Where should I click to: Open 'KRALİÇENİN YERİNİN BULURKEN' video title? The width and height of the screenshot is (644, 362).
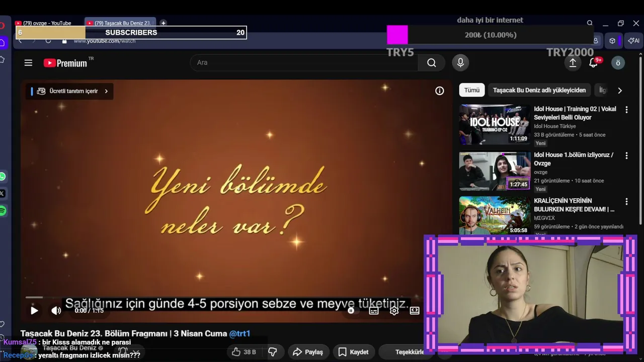[x=574, y=205]
